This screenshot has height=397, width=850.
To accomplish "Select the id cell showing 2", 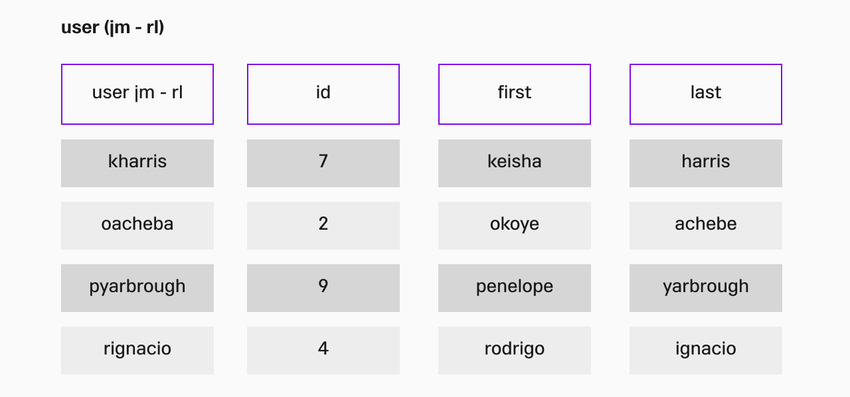I will (323, 226).
